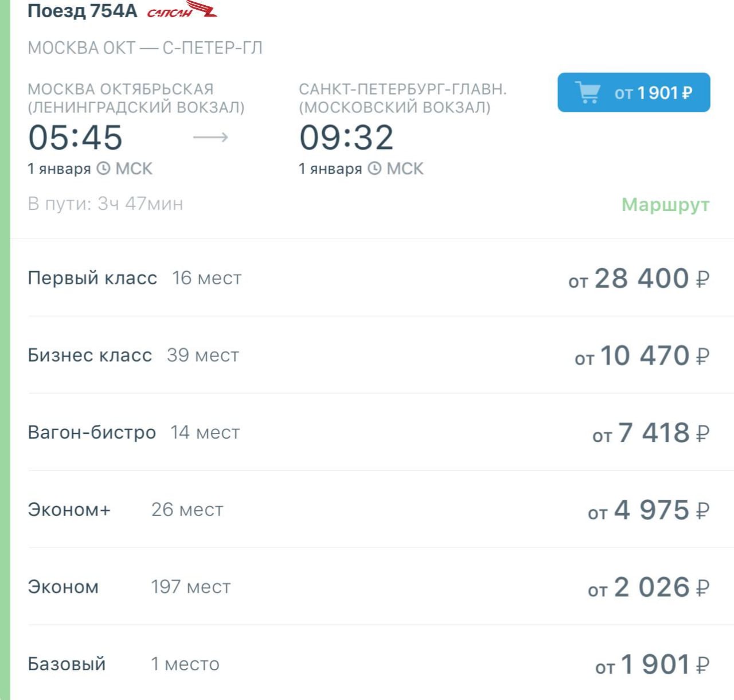Click the green stripe beside the train card
Image resolution: width=734 pixels, height=700 pixels.
tap(5, 344)
